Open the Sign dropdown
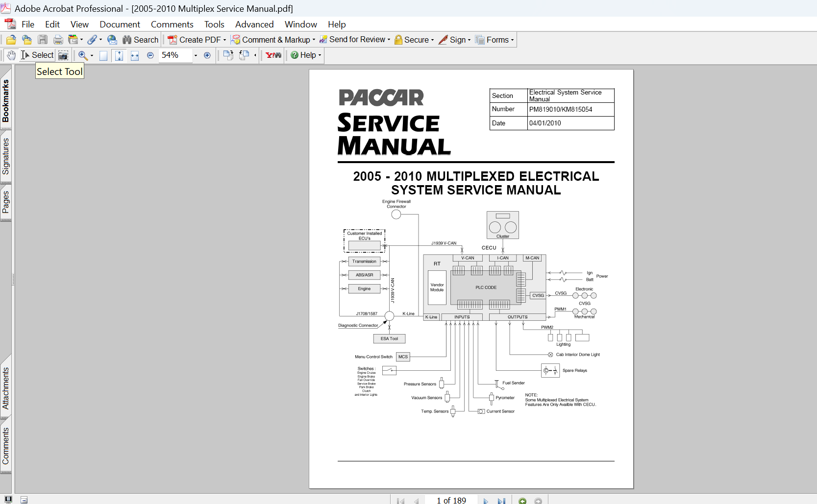The height and width of the screenshot is (504, 817). coord(469,40)
